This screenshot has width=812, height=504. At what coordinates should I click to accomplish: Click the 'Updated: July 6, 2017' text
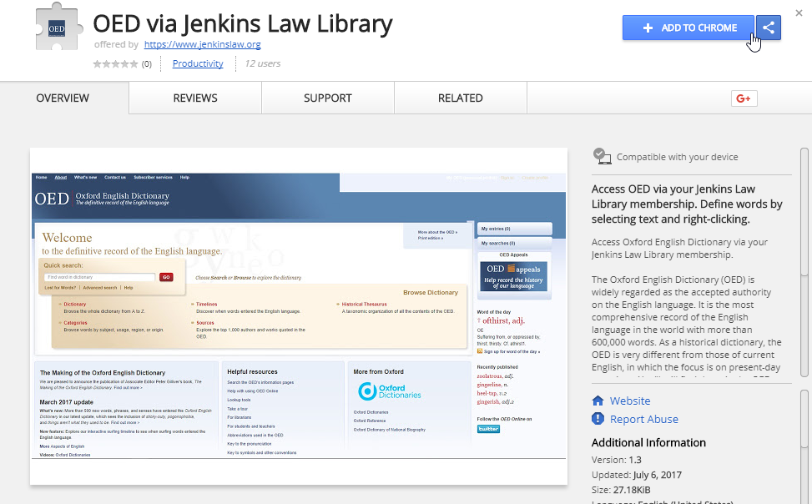click(637, 475)
